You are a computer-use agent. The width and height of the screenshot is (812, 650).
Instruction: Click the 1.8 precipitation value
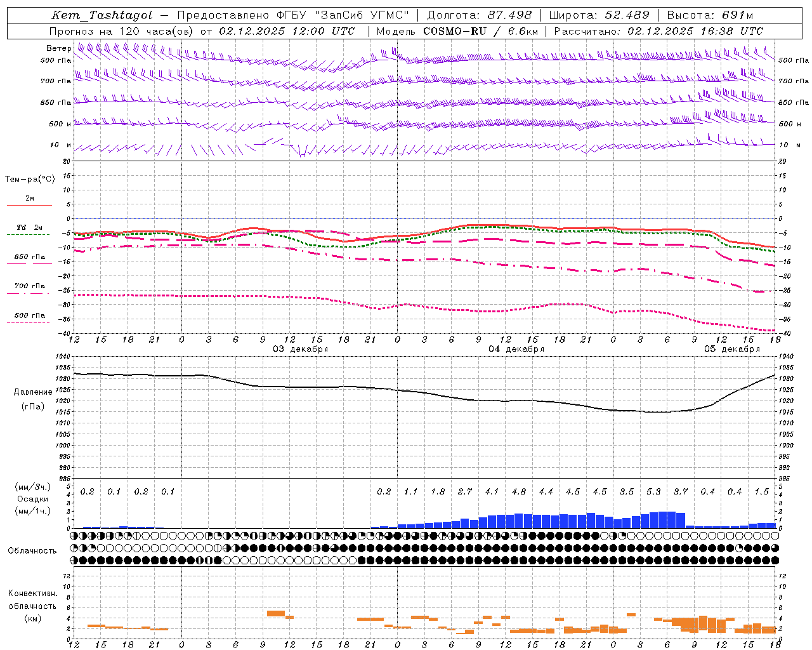(x=438, y=492)
